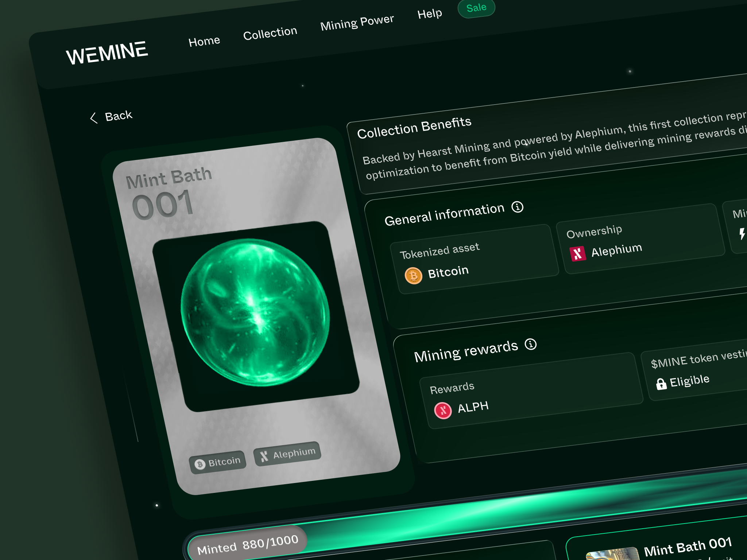Click the General information info icon
This screenshot has width=747, height=560.
click(x=517, y=207)
